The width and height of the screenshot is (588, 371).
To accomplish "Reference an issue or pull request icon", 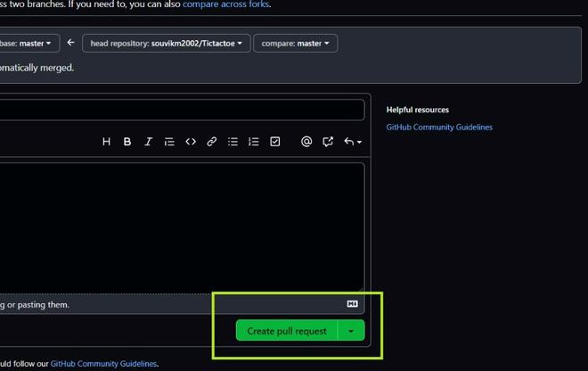I will coord(327,142).
